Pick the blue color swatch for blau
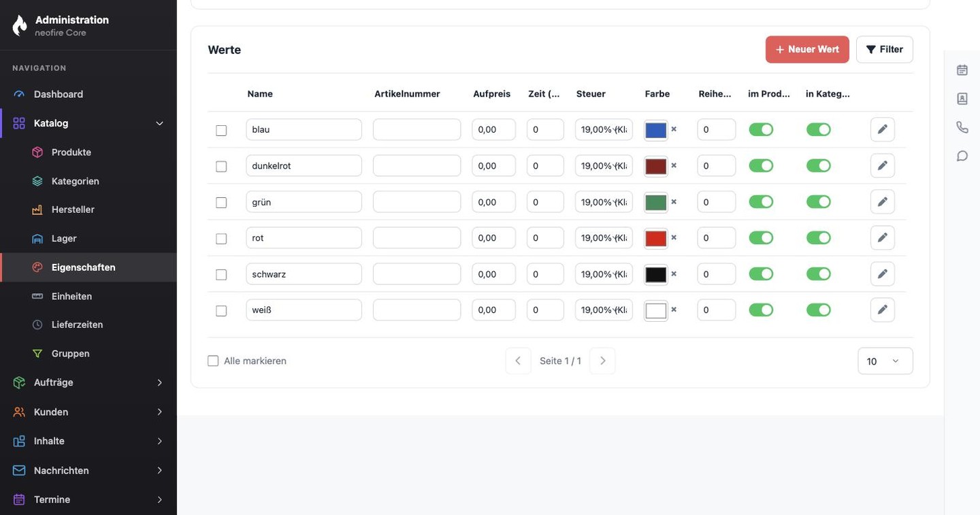This screenshot has width=980, height=515. [656, 130]
